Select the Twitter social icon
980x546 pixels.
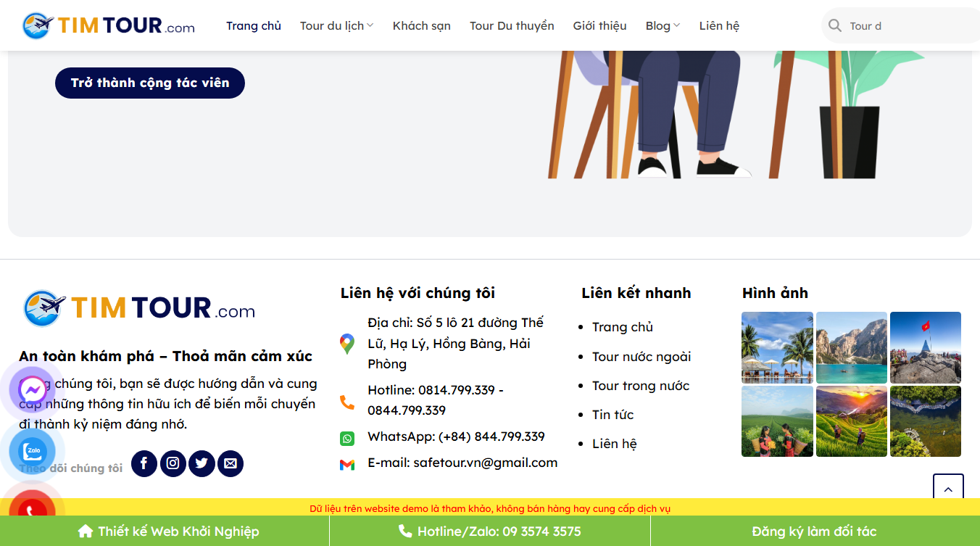pos(202,463)
